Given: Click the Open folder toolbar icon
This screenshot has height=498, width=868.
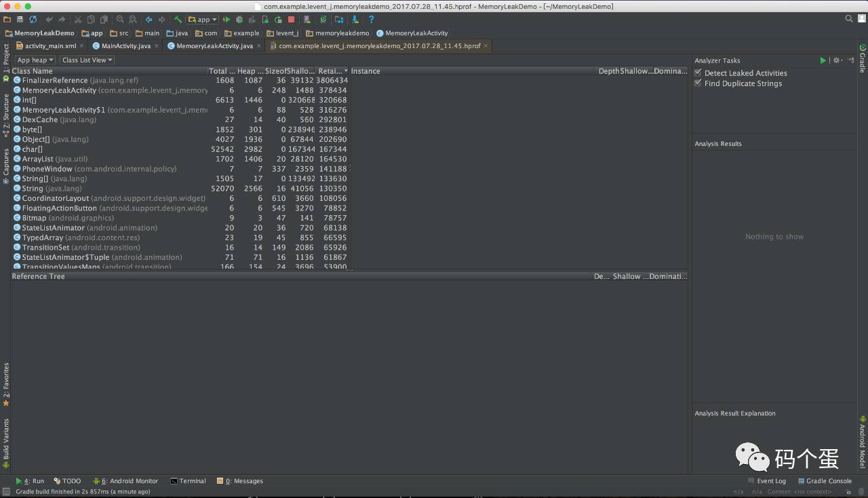Looking at the screenshot, I should (x=7, y=20).
